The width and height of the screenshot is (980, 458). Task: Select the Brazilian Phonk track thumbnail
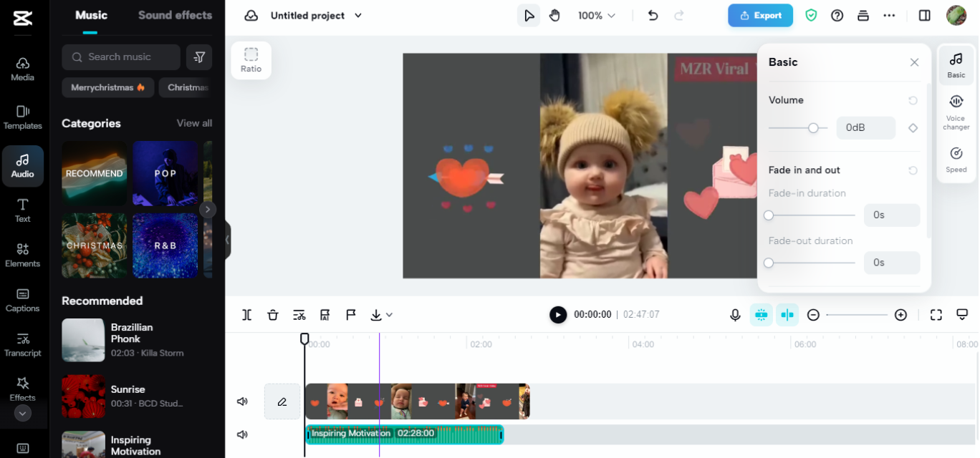82,340
